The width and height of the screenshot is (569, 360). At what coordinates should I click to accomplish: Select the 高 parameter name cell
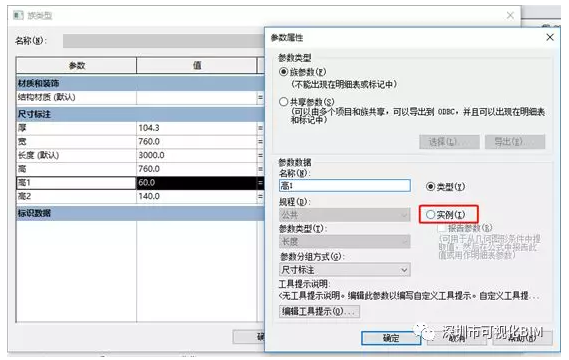point(77,169)
